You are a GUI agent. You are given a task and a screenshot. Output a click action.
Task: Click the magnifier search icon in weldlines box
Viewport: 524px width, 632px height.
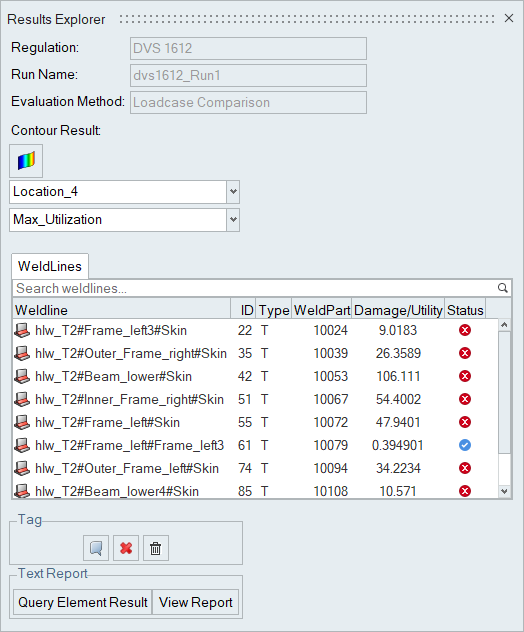(x=502, y=288)
